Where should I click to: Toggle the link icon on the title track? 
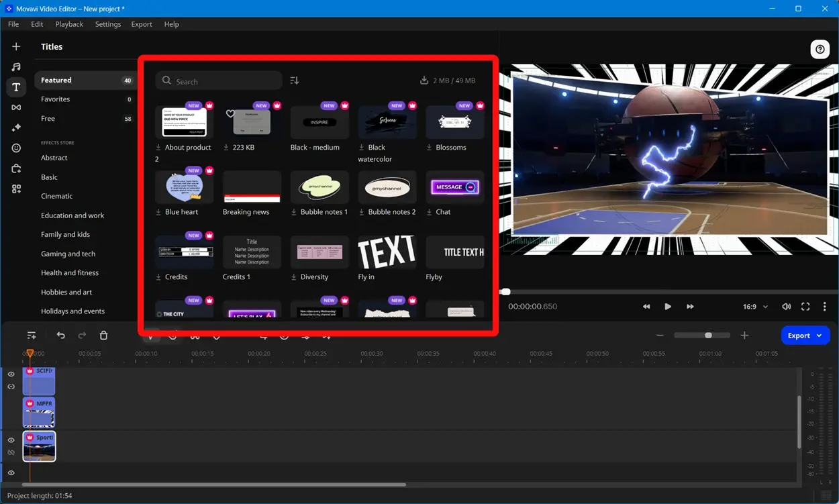point(11,386)
